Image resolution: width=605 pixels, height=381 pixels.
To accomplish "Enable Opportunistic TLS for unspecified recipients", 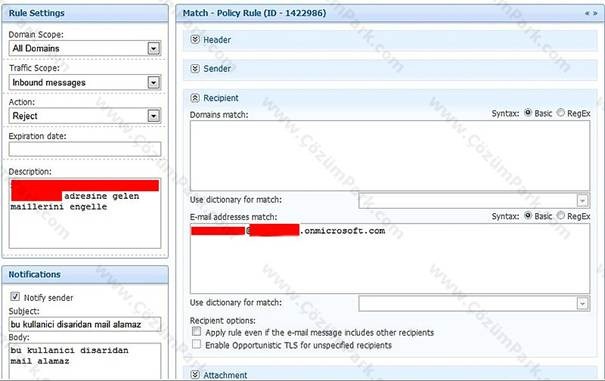I will point(197,344).
